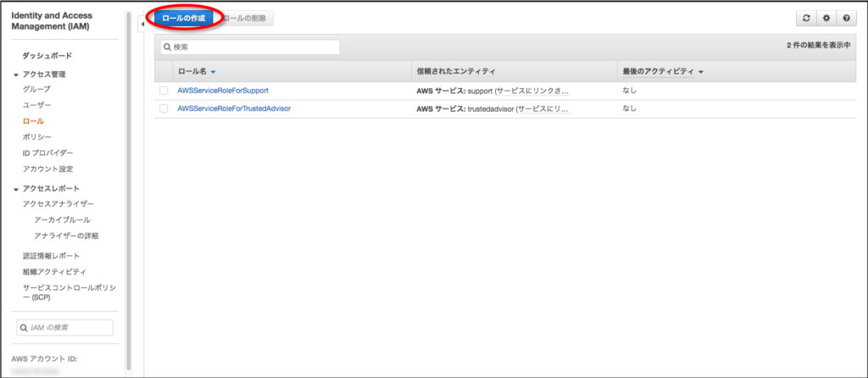Screen dimensions: 868x378
Task: Sort by 最後のアクティビティ column arrow
Action: point(701,72)
